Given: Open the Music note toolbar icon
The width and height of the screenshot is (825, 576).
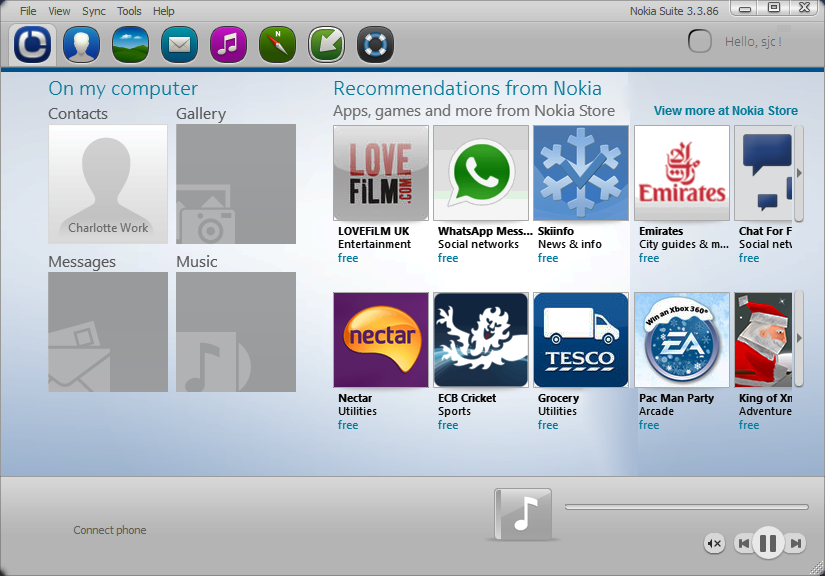Looking at the screenshot, I should click(x=228, y=45).
